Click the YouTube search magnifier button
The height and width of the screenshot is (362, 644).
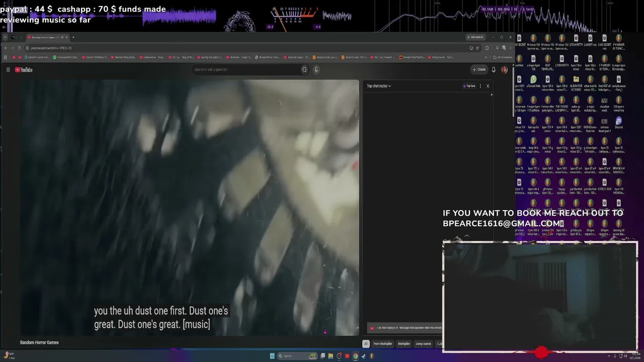pos(304,70)
